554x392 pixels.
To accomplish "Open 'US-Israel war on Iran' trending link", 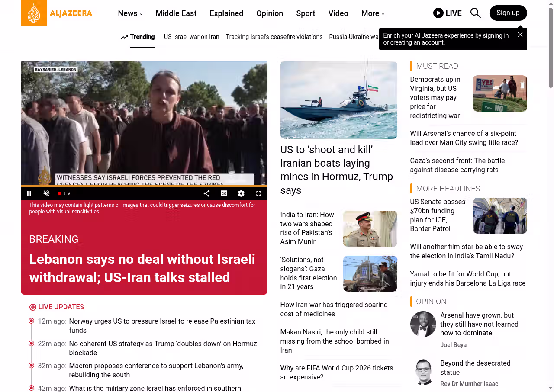I will [191, 37].
